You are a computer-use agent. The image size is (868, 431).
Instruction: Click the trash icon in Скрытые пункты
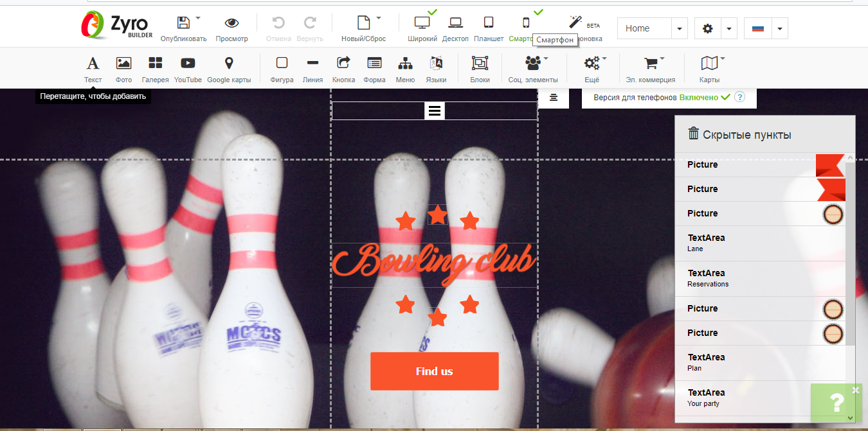pos(693,134)
